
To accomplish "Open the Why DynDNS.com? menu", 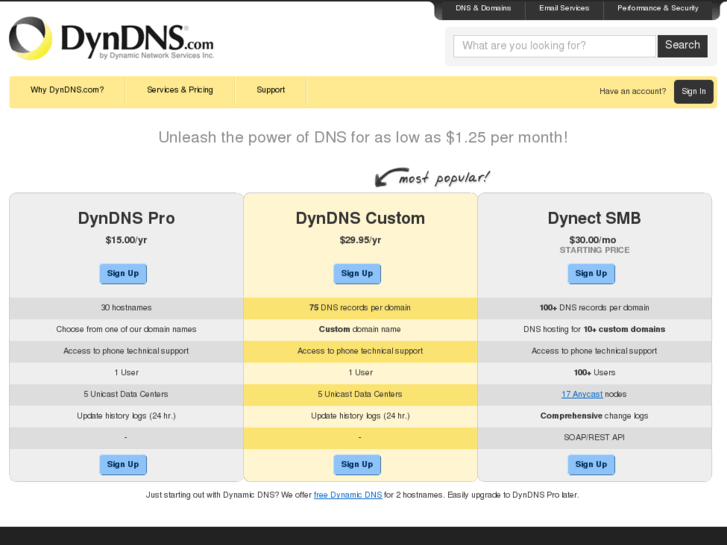I will (x=67, y=90).
